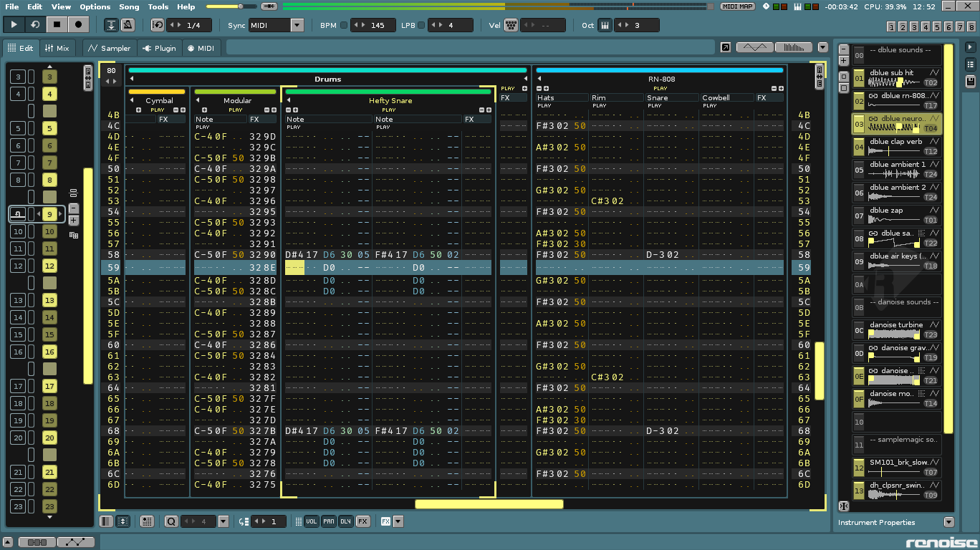Start playback with the Play button

pos(14,24)
